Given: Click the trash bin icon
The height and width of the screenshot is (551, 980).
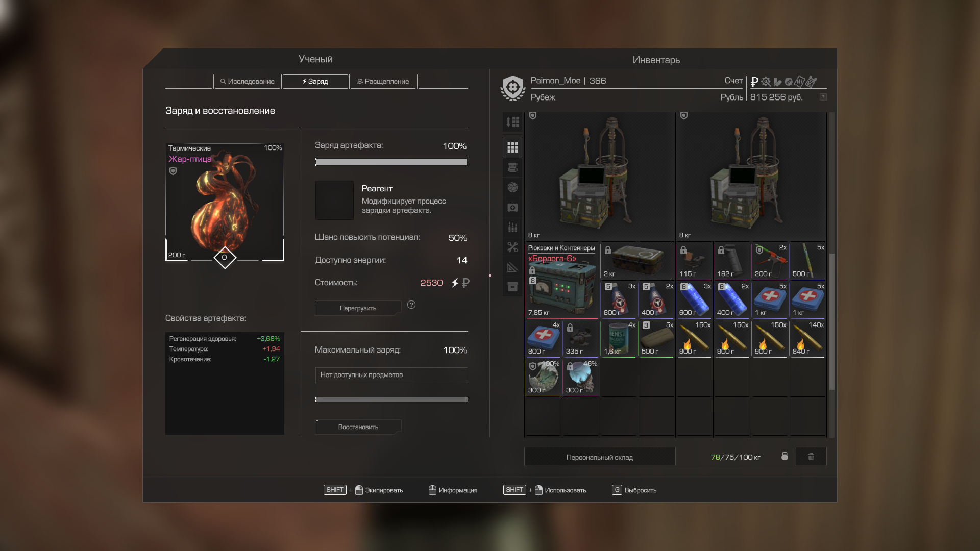Looking at the screenshot, I should pyautogui.click(x=811, y=457).
